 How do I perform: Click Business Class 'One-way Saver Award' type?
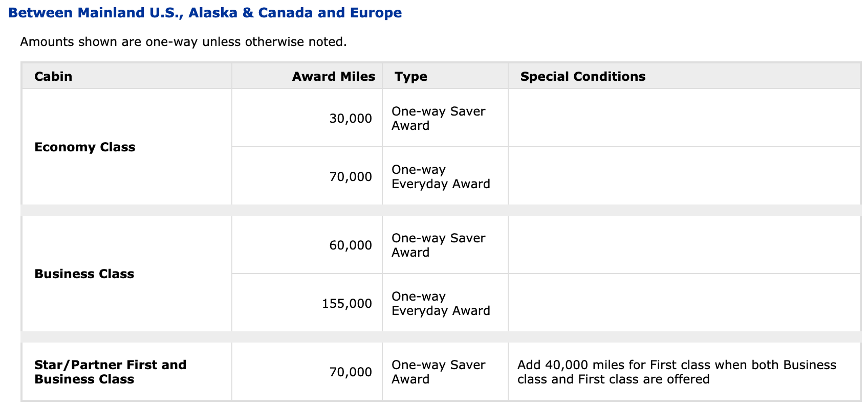click(x=438, y=245)
